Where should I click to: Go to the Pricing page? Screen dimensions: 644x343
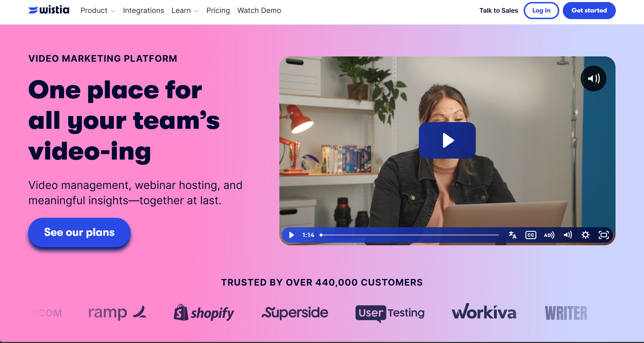click(x=218, y=10)
